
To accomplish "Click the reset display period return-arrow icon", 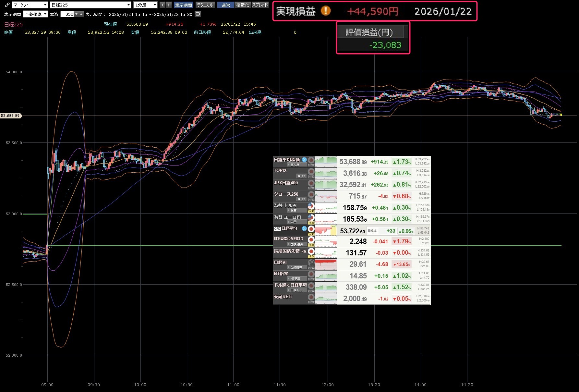I will (x=198, y=14).
